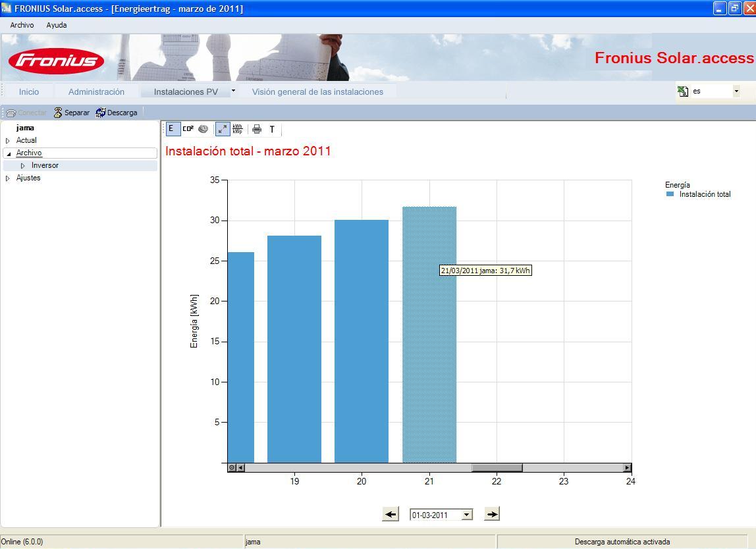Screen dimensions: 756x549
Task: Click the Excel language export icon
Action: pos(683,91)
